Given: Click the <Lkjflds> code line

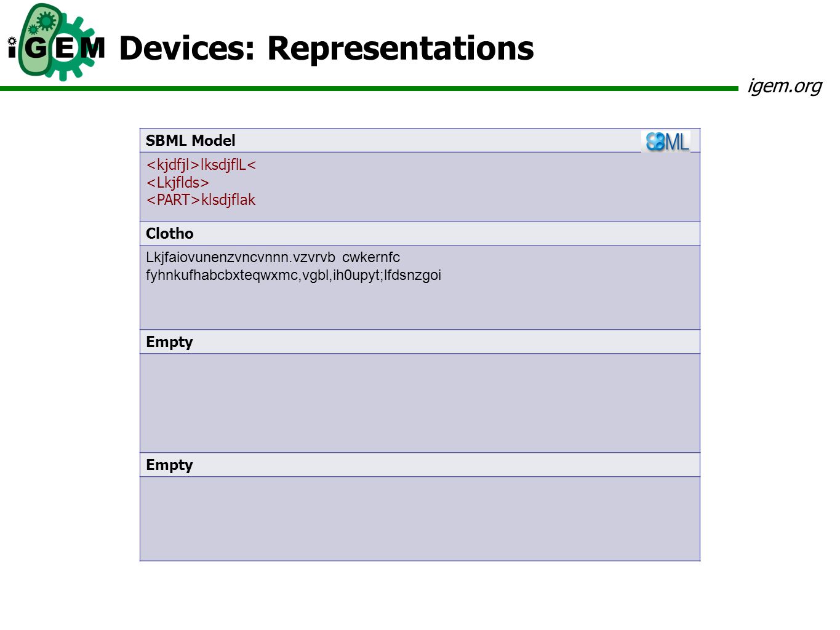Looking at the screenshot, I should (178, 182).
